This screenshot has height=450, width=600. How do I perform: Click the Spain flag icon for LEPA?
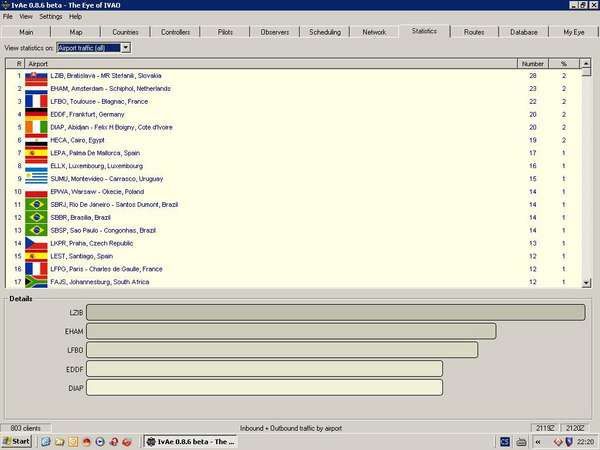click(x=36, y=154)
